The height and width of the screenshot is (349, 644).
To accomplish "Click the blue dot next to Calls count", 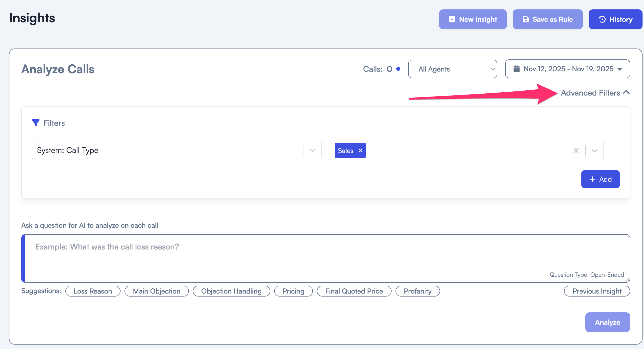I will tap(398, 69).
